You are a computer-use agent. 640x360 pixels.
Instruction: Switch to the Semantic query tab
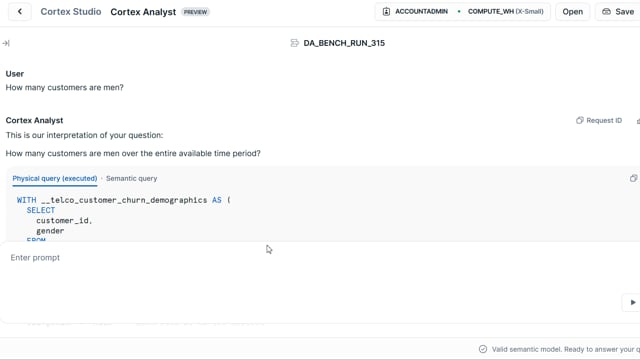(x=131, y=178)
